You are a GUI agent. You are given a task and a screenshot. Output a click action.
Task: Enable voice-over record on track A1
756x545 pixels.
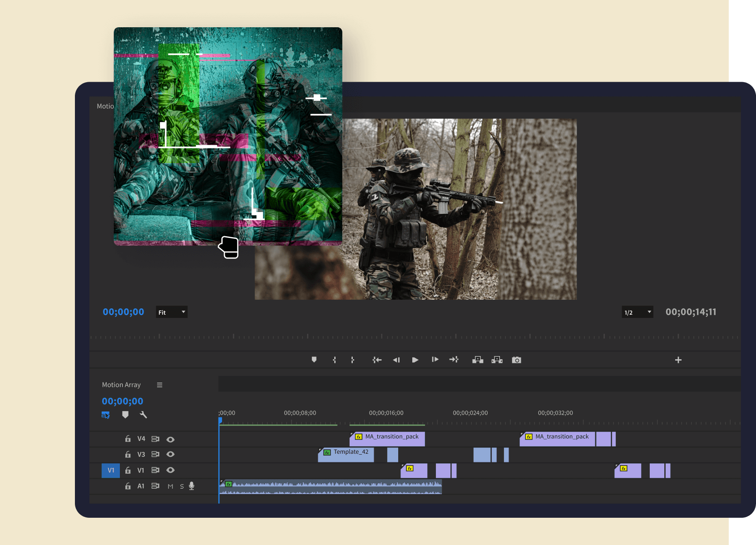click(192, 486)
